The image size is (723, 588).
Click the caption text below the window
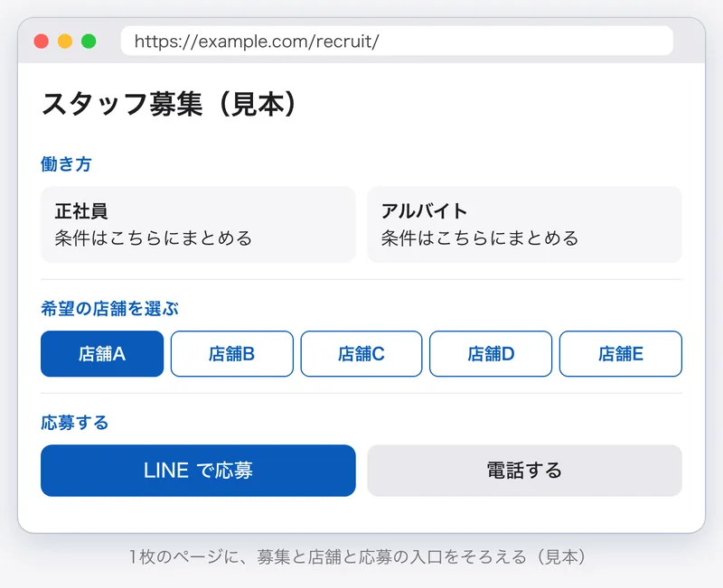pos(358,556)
